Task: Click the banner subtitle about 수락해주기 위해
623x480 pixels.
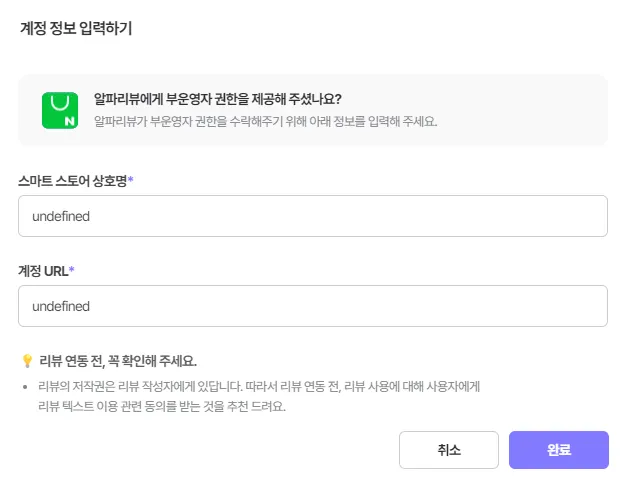Action: (x=265, y=122)
